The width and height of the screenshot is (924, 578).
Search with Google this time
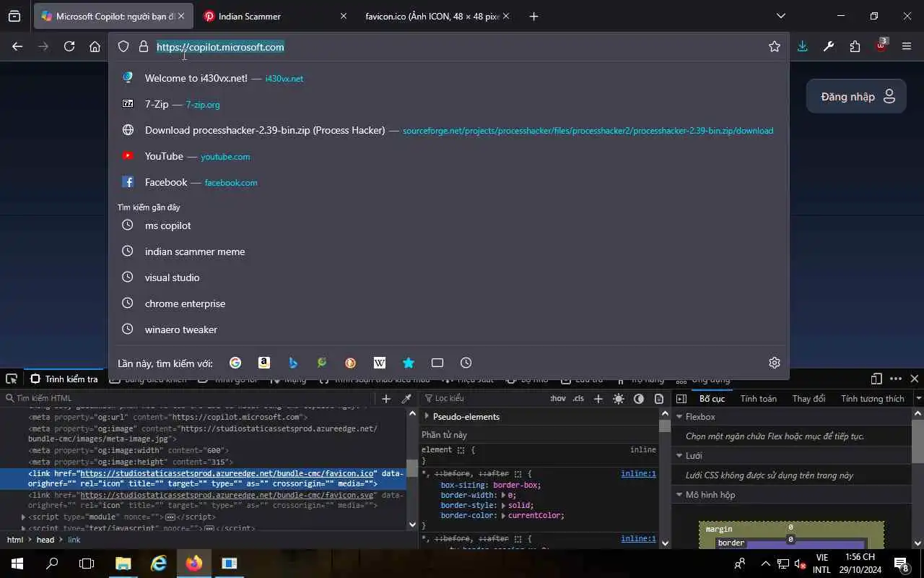[x=235, y=363]
